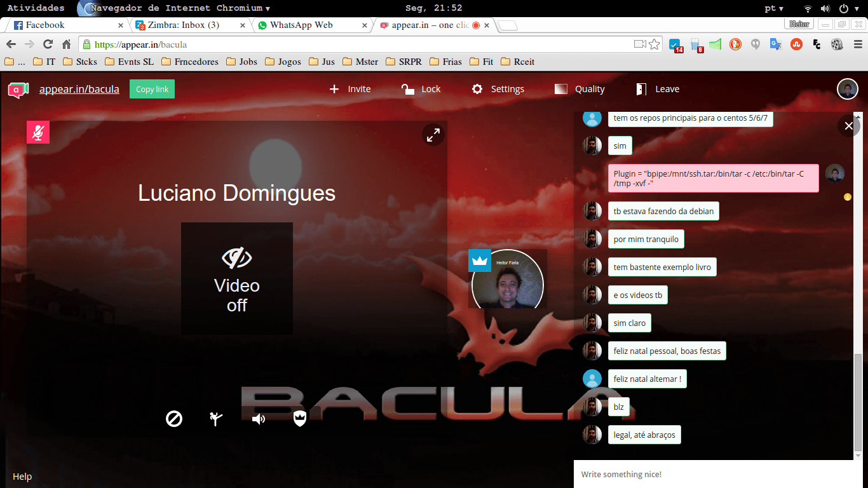
Task: Click the 'Write something nice!' chat input
Action: tap(712, 474)
